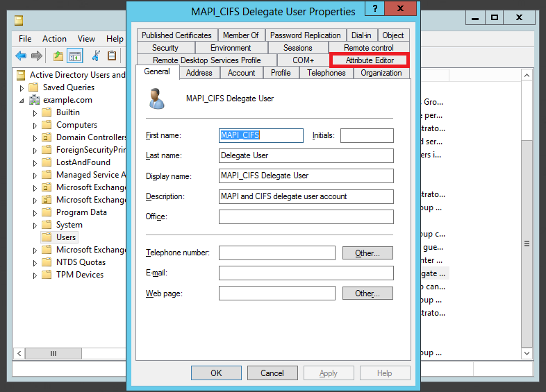The width and height of the screenshot is (546, 392).
Task: Click the Apply button
Action: tap(329, 373)
